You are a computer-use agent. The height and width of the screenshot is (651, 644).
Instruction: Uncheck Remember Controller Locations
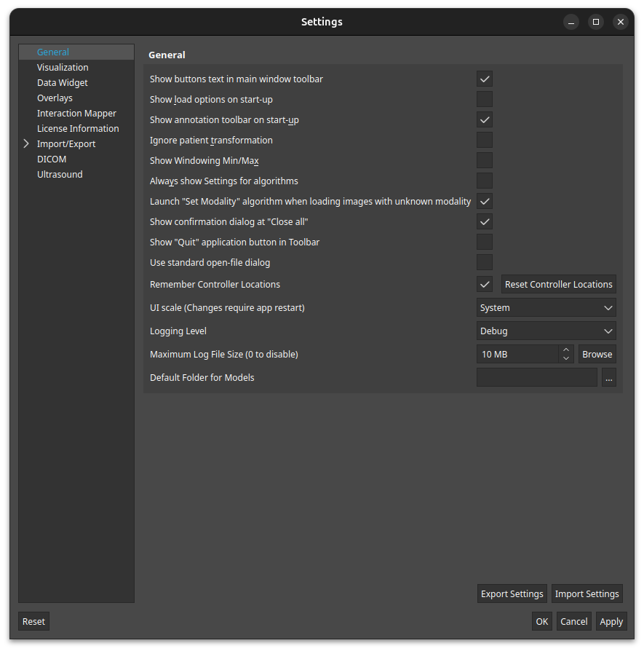pyautogui.click(x=484, y=285)
